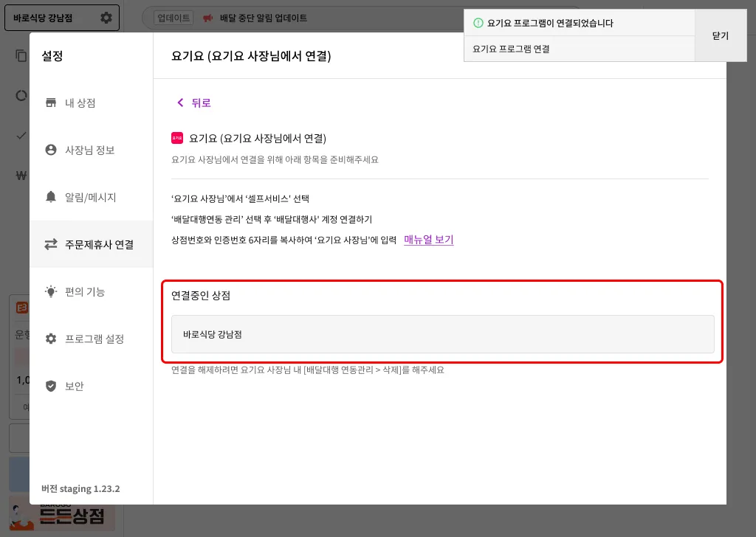Image resolution: width=756 pixels, height=537 pixels.
Task: Click the '배달대행연동 관리' instruction line
Action: pyautogui.click(x=272, y=219)
